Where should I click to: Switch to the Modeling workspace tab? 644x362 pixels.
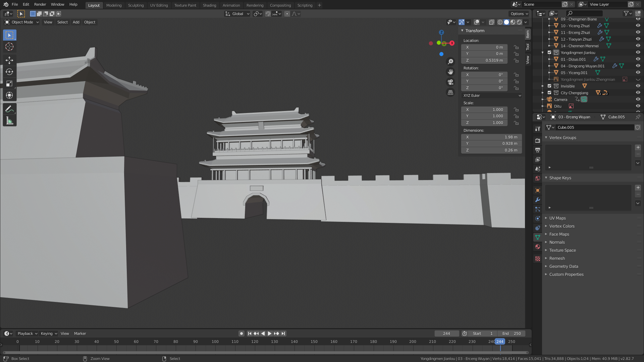(x=114, y=5)
